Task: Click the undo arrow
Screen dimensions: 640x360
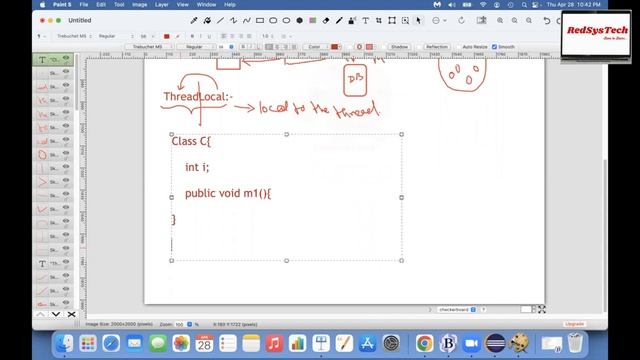Action: [547, 20]
